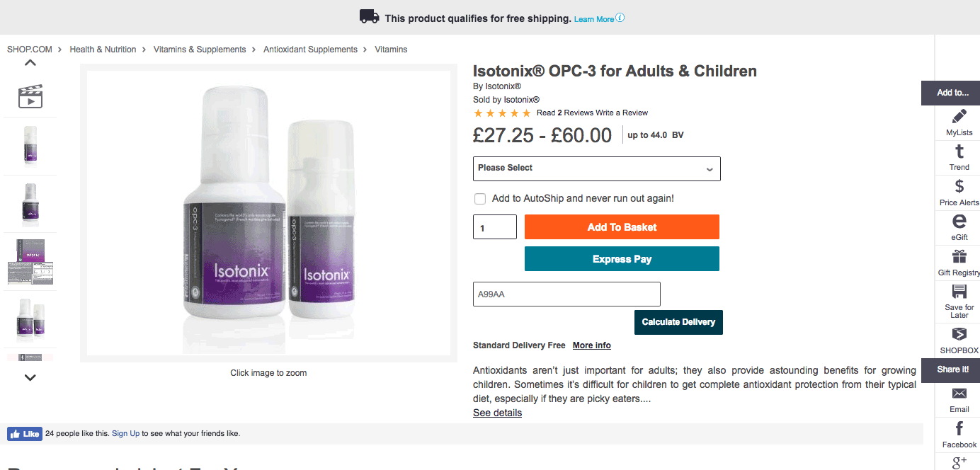
Task: Set Price Alerts dollar icon
Action: click(x=959, y=186)
